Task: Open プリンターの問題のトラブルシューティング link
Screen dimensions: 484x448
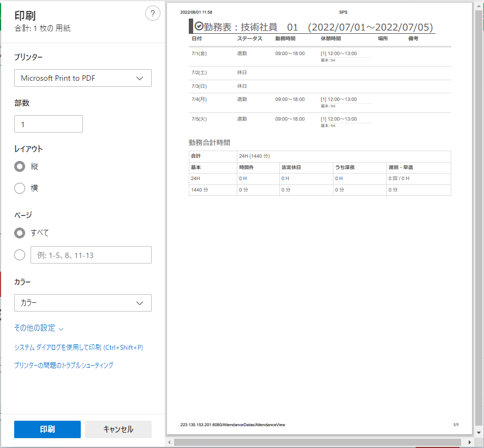Action: click(x=64, y=365)
